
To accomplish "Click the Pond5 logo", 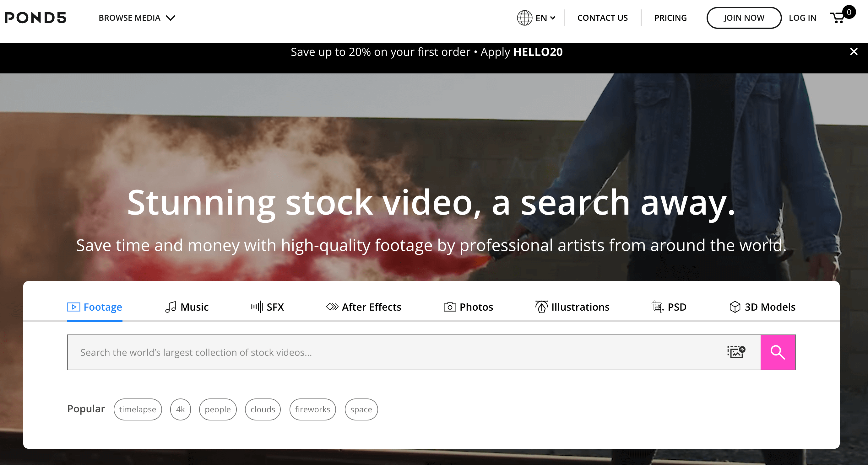I will pos(36,18).
